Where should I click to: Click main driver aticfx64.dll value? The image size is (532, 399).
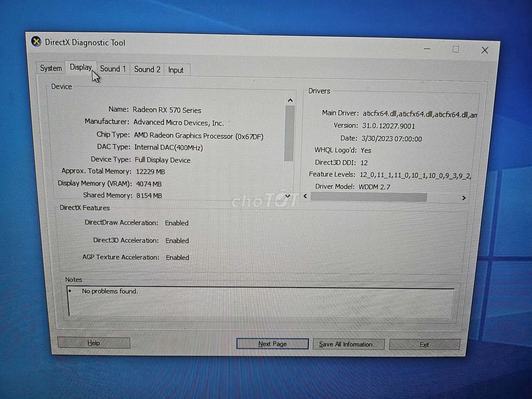pyautogui.click(x=420, y=114)
